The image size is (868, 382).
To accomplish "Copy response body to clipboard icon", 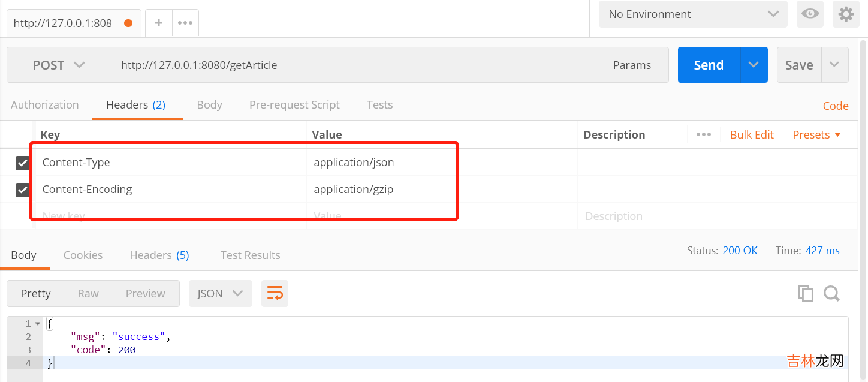I will click(x=805, y=293).
